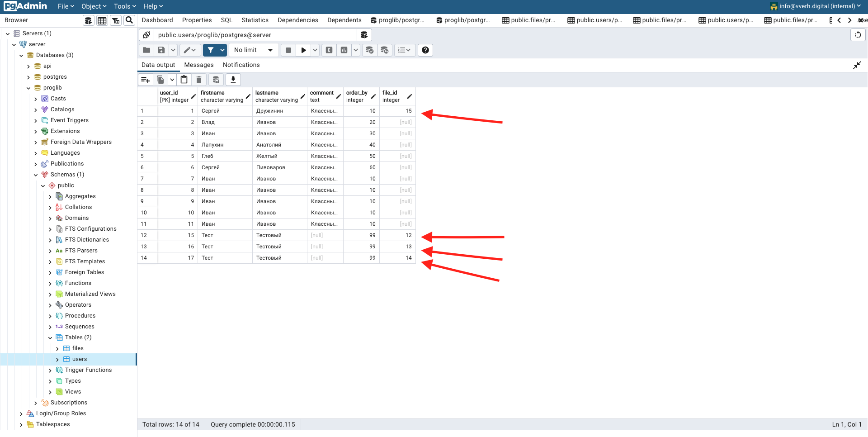The width and height of the screenshot is (868, 437).
Task: Click the reset layout icon at top right
Action: 858,35
